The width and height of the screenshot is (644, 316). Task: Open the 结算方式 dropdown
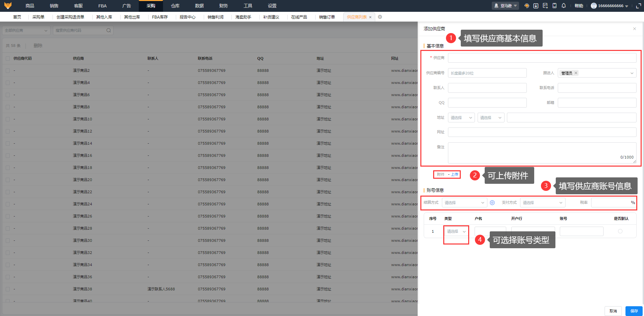point(464,203)
